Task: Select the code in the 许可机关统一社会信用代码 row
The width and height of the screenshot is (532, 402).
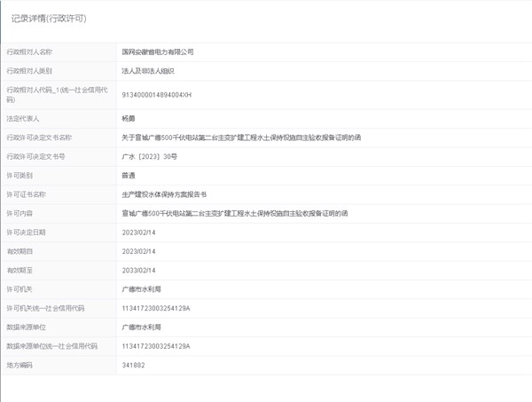Action: click(x=156, y=308)
